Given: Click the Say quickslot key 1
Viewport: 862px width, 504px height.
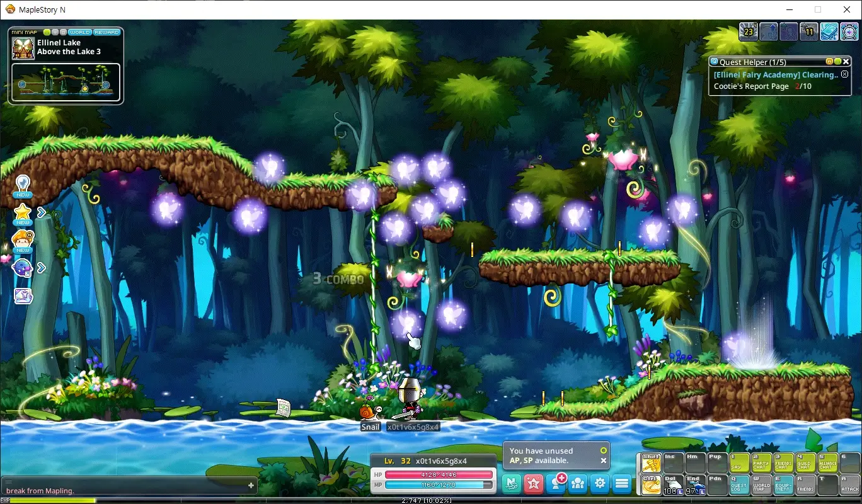Looking at the screenshot, I should pyautogui.click(x=740, y=463).
